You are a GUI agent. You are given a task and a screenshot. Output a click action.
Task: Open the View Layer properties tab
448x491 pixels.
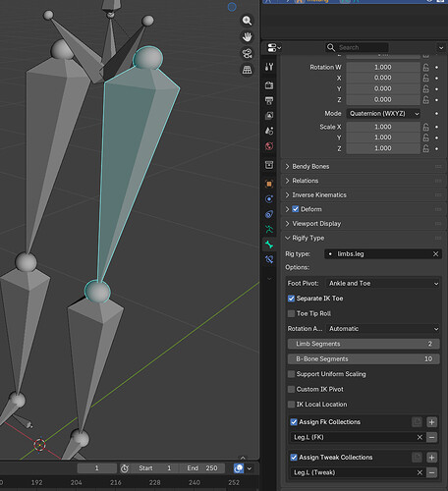pos(269,116)
